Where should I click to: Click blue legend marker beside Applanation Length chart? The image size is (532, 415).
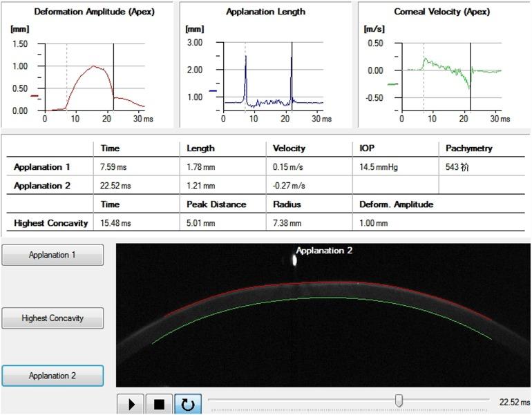pyautogui.click(x=213, y=90)
